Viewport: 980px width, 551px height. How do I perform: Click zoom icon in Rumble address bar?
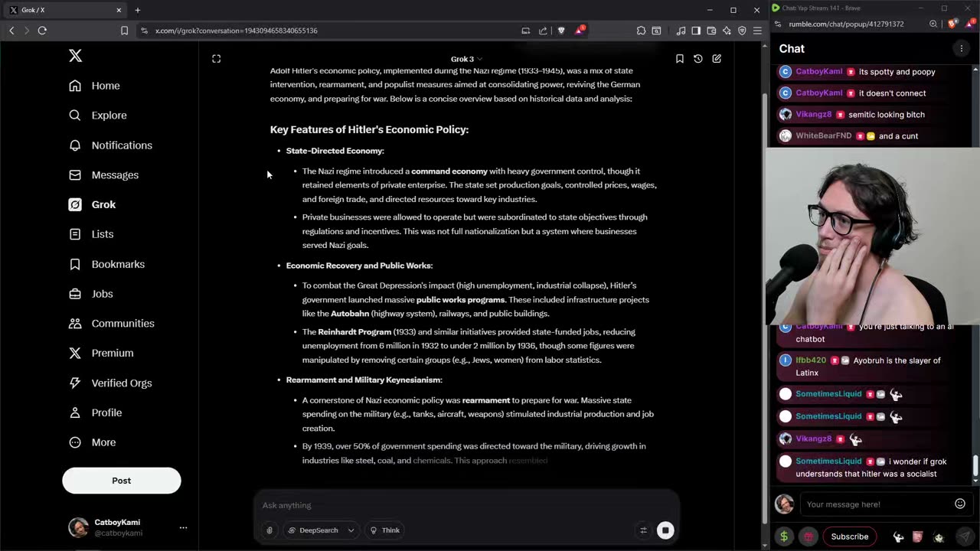pos(933,24)
